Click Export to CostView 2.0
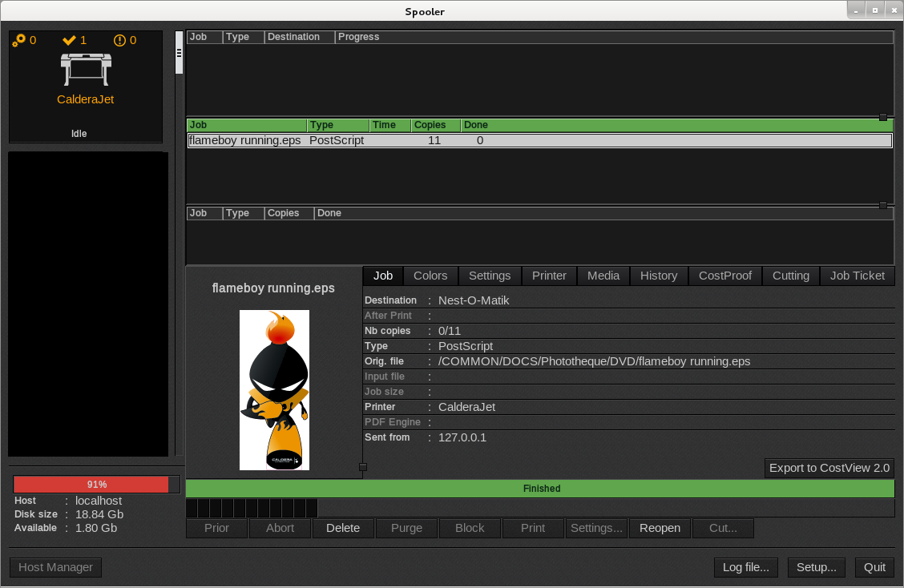Viewport: 904px width, 588px height. (x=829, y=468)
